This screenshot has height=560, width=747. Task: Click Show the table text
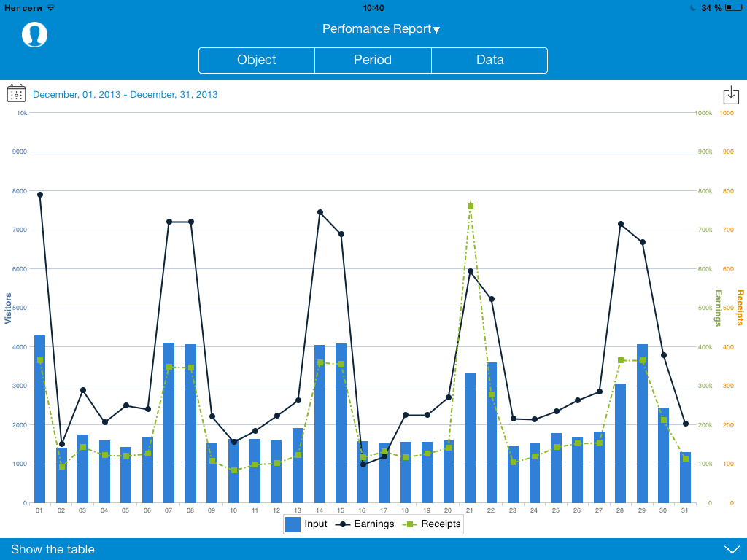tap(53, 549)
